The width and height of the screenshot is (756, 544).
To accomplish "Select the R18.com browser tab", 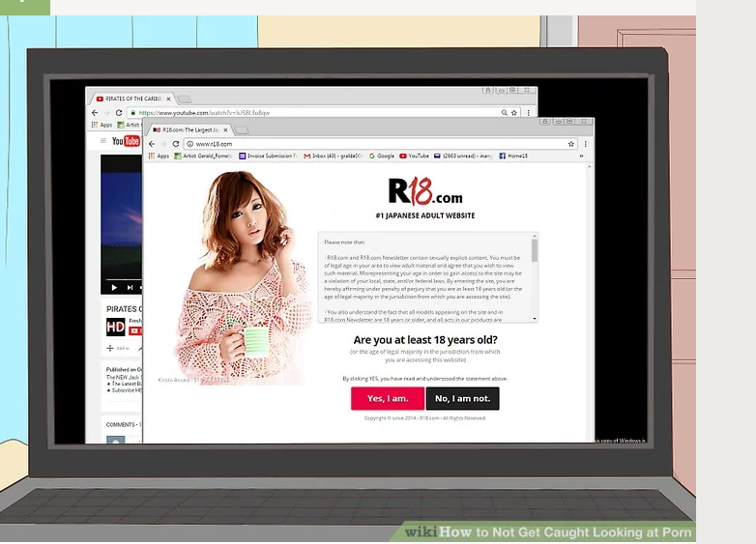I will point(189,130).
